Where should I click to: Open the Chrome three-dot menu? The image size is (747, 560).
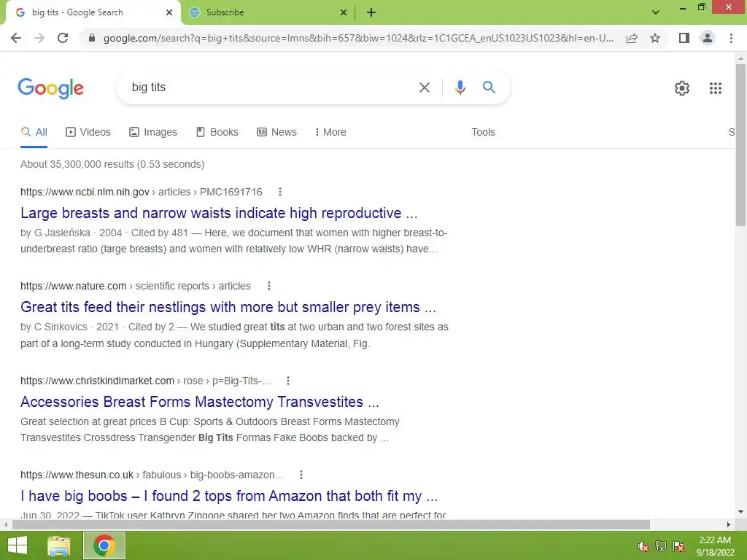731,38
